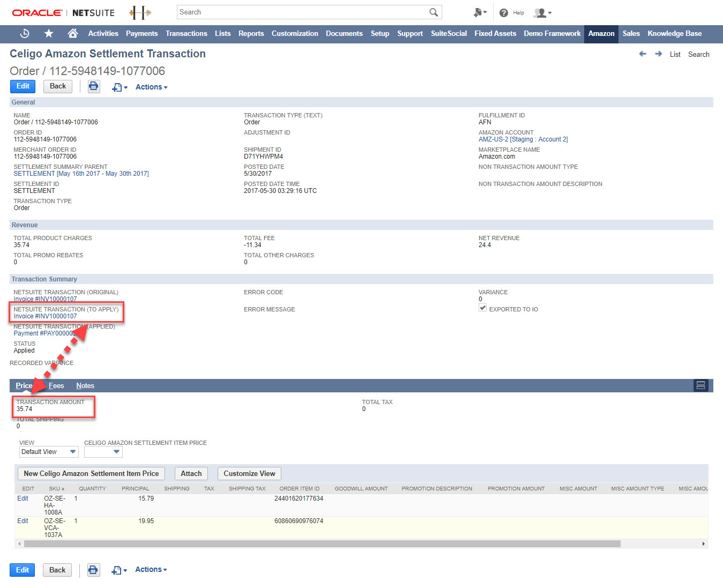Open the Demo Framework menu

[552, 33]
